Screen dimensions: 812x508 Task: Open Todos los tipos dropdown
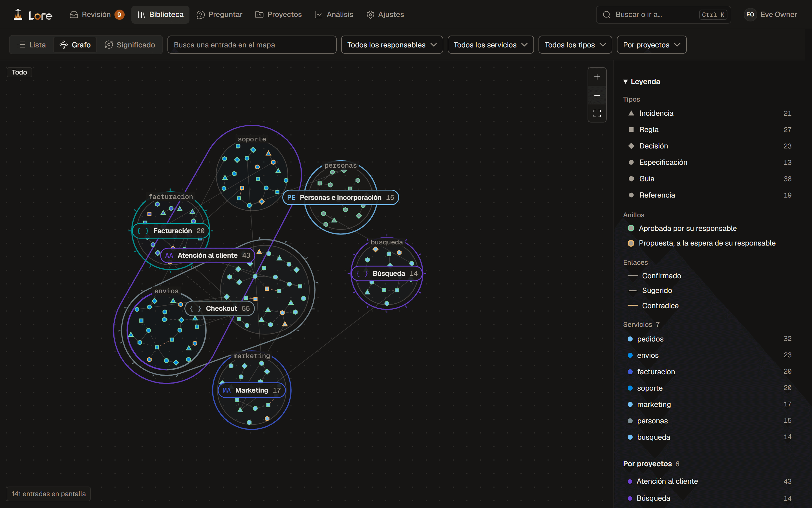click(x=575, y=45)
